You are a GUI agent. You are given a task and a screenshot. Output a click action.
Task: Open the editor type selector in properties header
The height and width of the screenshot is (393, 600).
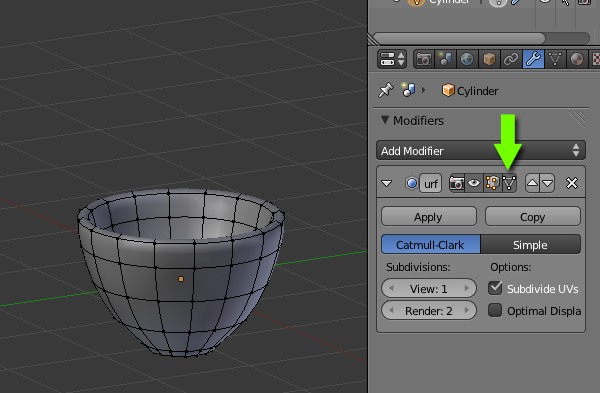pos(392,59)
